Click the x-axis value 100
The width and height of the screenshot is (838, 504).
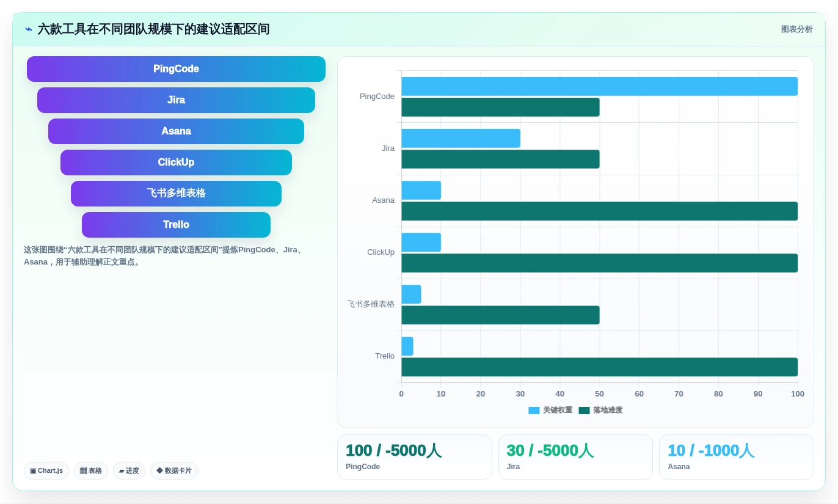coord(798,394)
